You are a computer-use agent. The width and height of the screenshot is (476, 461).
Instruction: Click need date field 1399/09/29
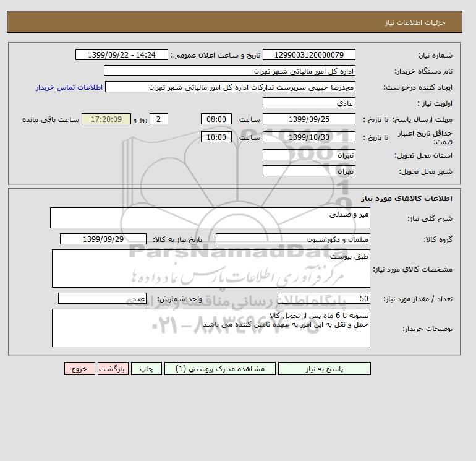click(103, 239)
